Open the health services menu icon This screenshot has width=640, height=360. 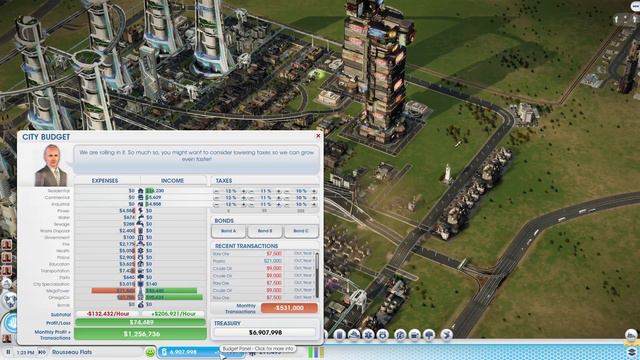coord(368,335)
